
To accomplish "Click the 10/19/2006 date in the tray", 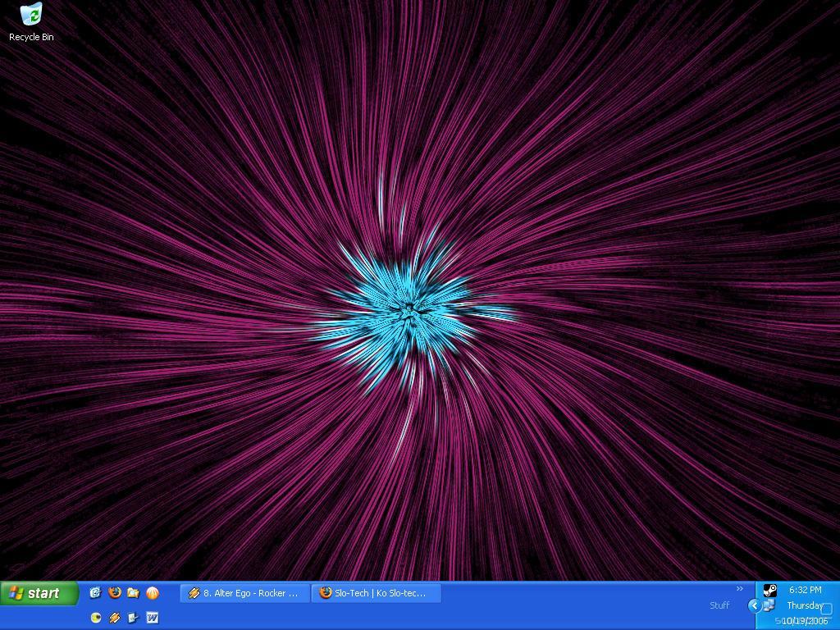I will (805, 621).
